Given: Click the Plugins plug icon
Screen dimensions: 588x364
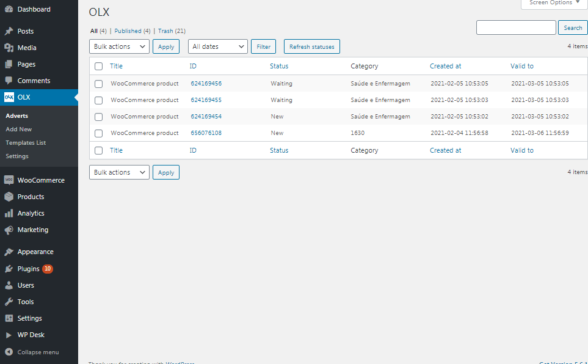Looking at the screenshot, I should (9, 269).
